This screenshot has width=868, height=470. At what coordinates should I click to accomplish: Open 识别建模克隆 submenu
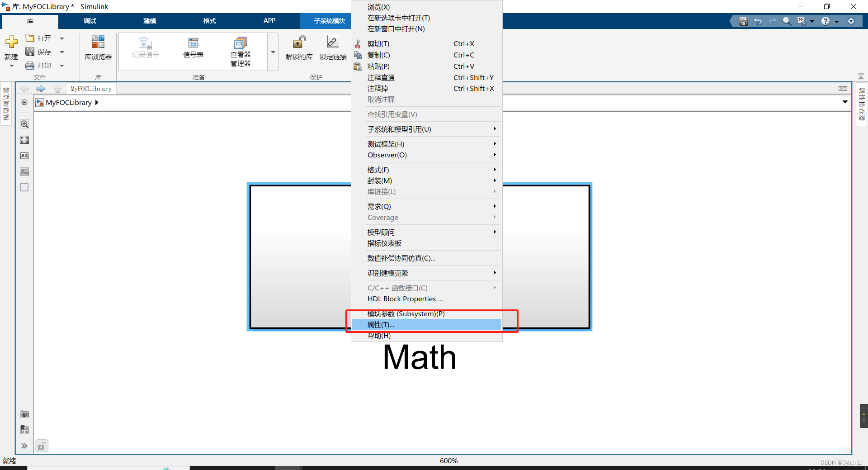[x=426, y=273]
